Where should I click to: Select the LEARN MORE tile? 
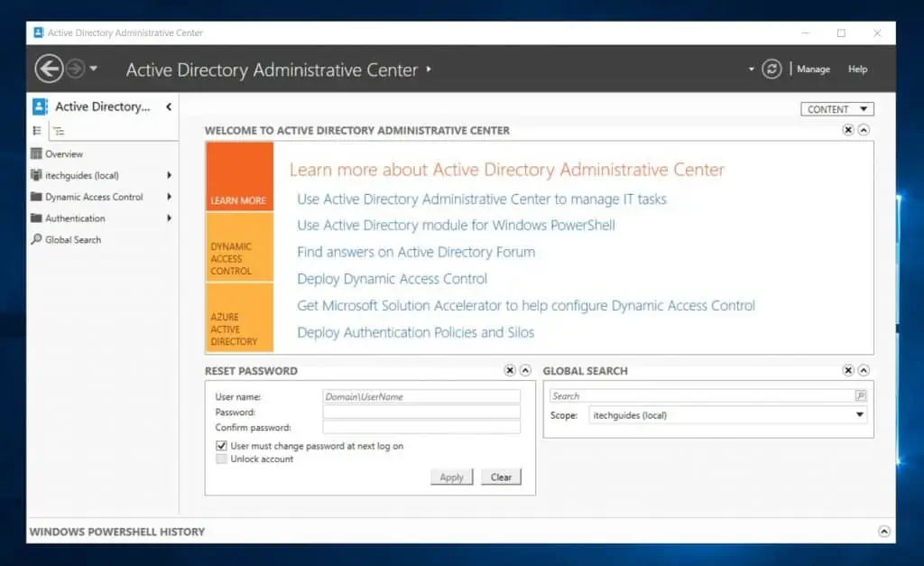click(239, 176)
